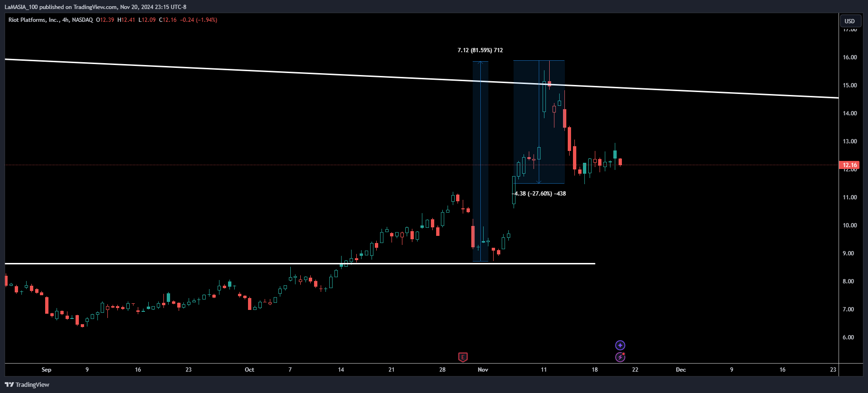This screenshot has height=393, width=868.
Task: Click the 15.00 price axis label
Action: [x=849, y=85]
